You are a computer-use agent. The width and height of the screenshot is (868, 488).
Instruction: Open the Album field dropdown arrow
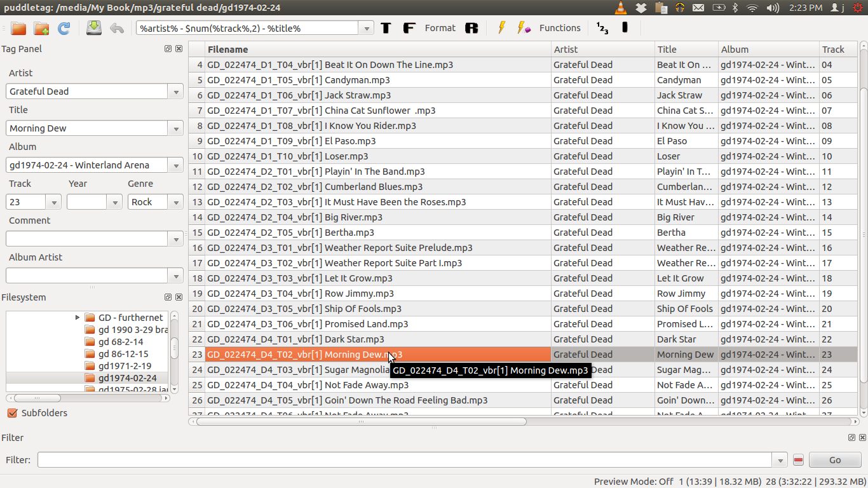point(176,165)
